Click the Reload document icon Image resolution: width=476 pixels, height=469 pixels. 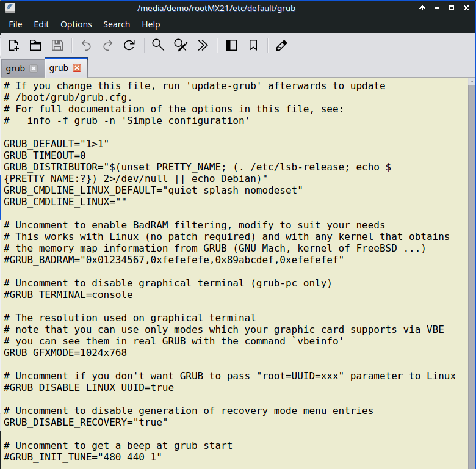[129, 46]
